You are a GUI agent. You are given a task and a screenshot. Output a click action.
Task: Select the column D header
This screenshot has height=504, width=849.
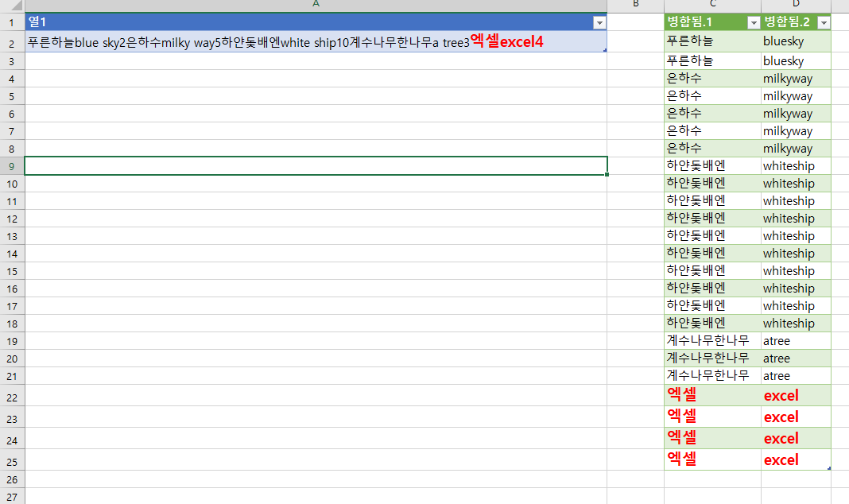[796, 6]
